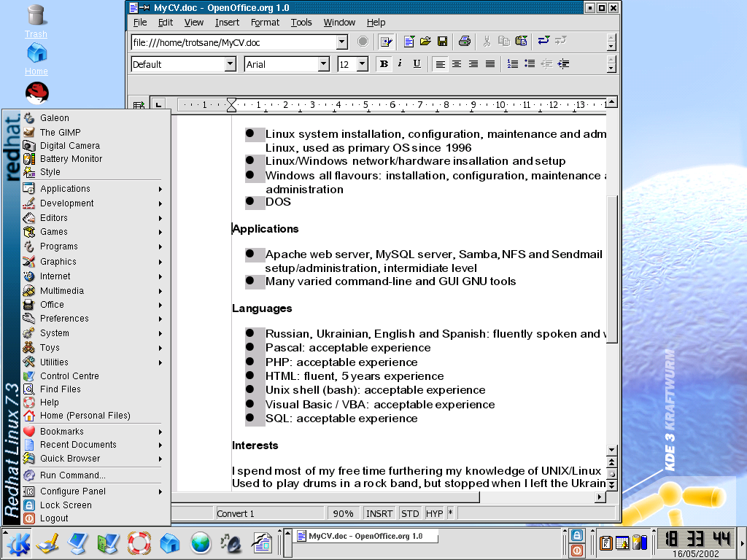Click the Increase Indent icon
Viewport: 747px width, 560px height.
tap(563, 64)
